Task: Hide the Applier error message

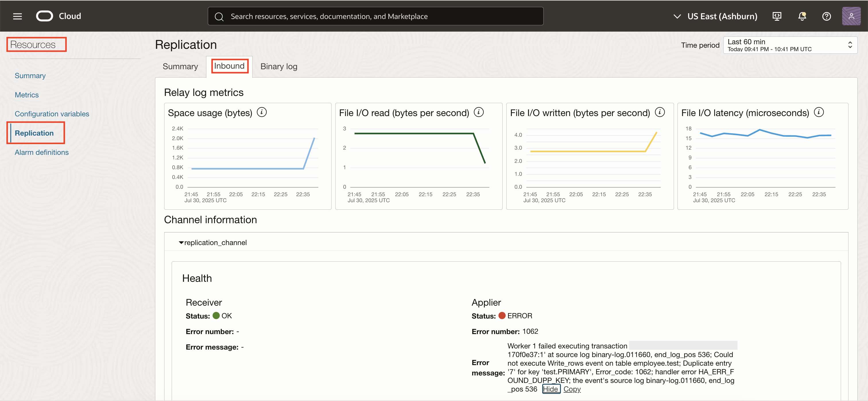Action: pyautogui.click(x=551, y=389)
